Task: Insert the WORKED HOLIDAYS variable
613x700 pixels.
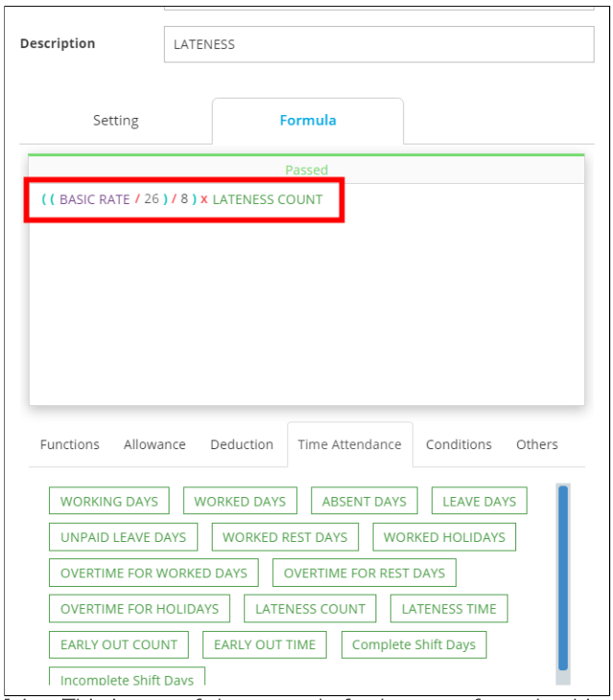Action: [x=444, y=537]
